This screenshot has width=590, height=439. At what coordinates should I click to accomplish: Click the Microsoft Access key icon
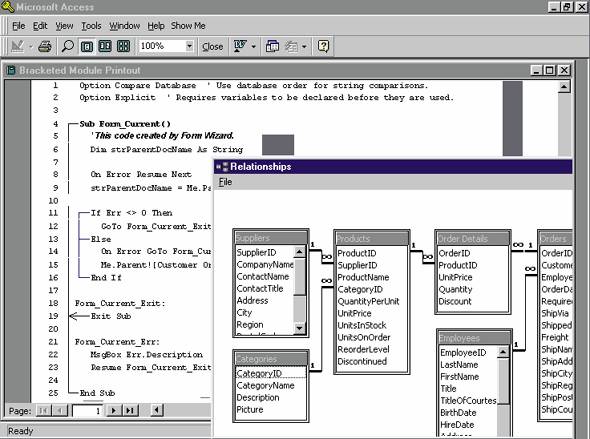point(8,6)
